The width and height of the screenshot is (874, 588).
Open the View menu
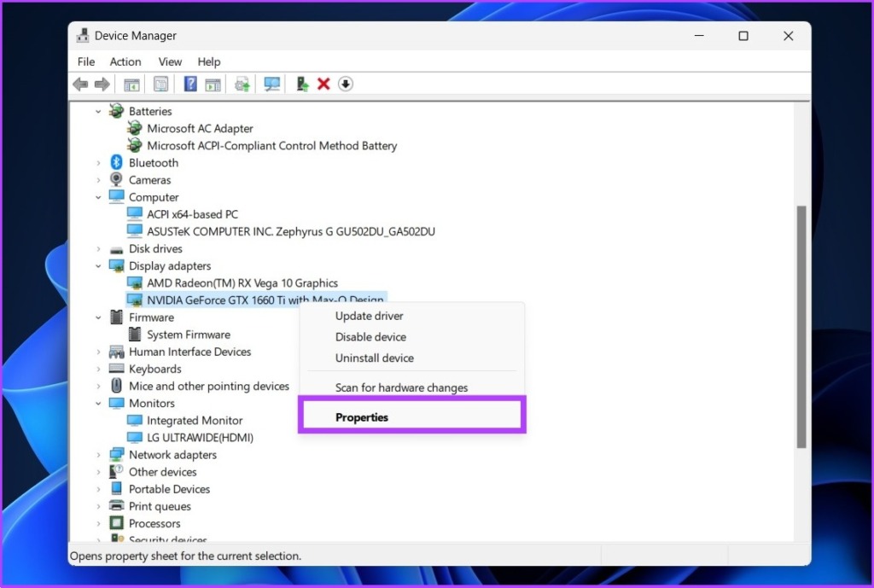coord(170,61)
